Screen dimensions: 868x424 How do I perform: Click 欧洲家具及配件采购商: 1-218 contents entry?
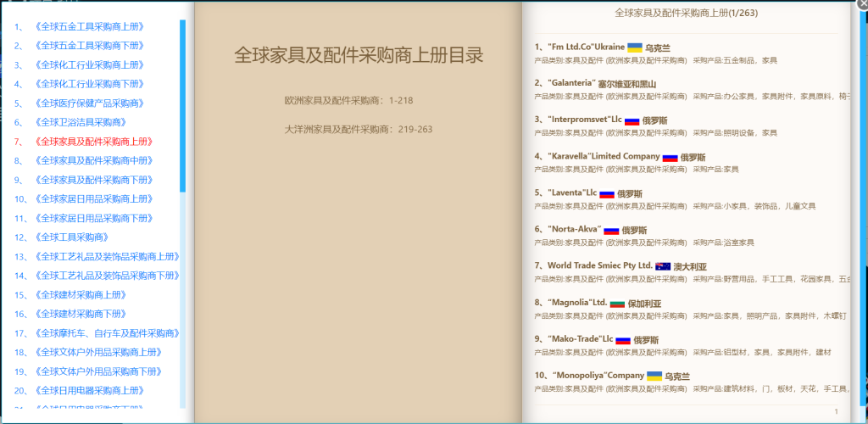click(x=348, y=101)
